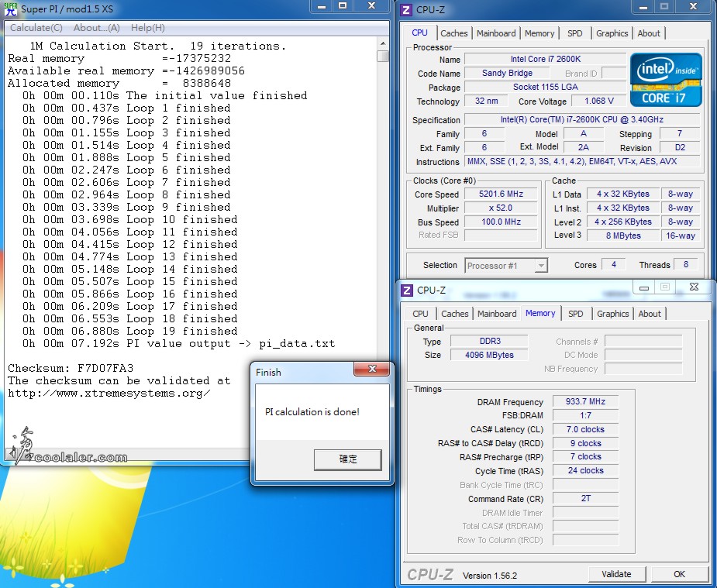Click the Instructions field listing MMX, SSE
The image size is (717, 588).
click(581, 161)
